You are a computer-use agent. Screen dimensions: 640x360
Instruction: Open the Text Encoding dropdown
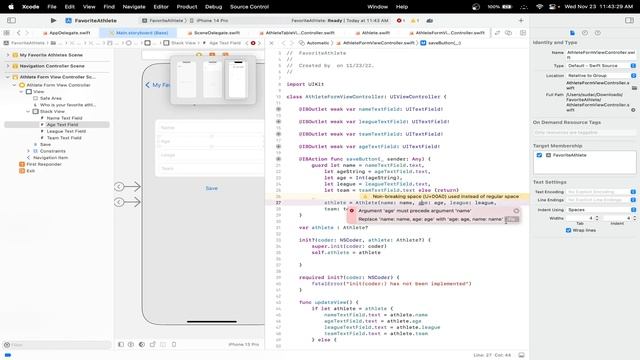tap(601, 191)
